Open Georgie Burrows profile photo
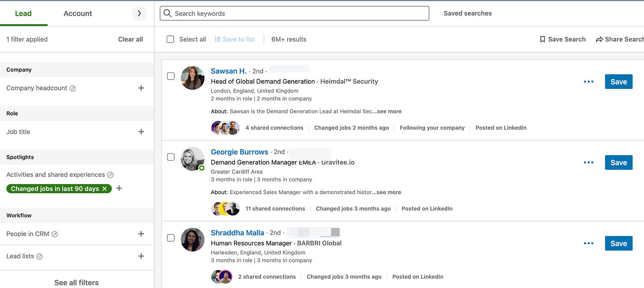The height and width of the screenshot is (288, 644). [192, 159]
